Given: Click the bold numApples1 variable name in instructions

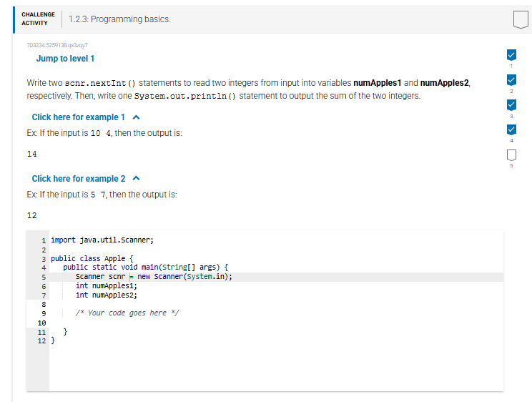Looking at the screenshot, I should pyautogui.click(x=378, y=83).
